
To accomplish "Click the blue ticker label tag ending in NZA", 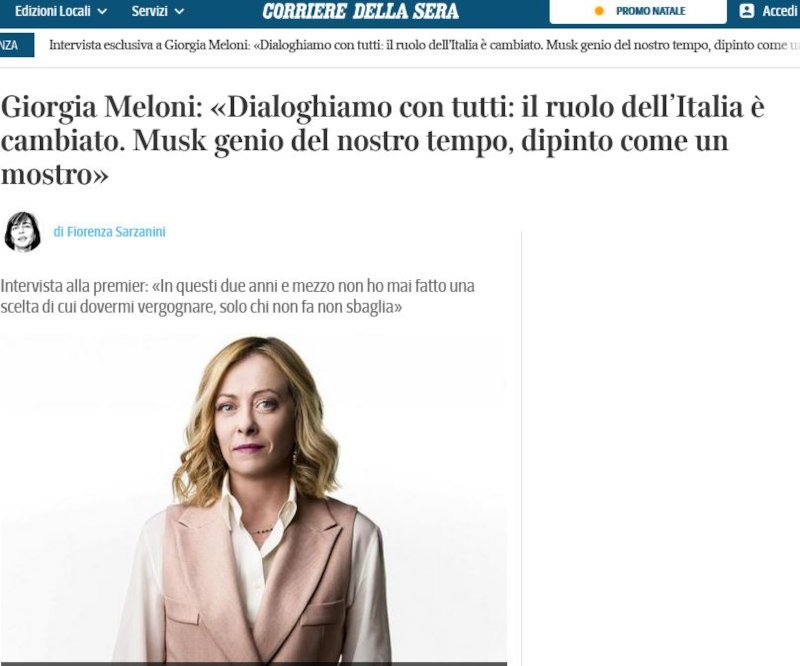I will (x=17, y=45).
